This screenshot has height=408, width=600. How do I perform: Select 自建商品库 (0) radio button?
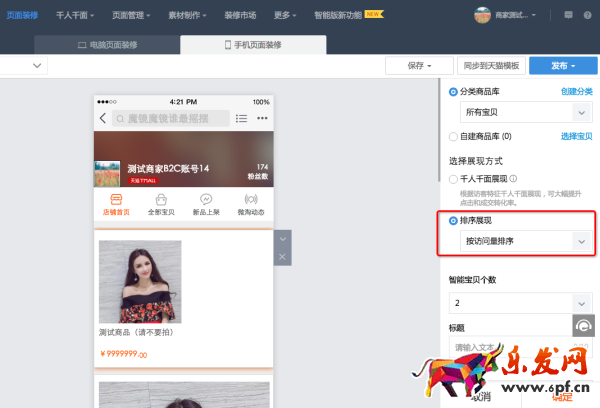[453, 137]
